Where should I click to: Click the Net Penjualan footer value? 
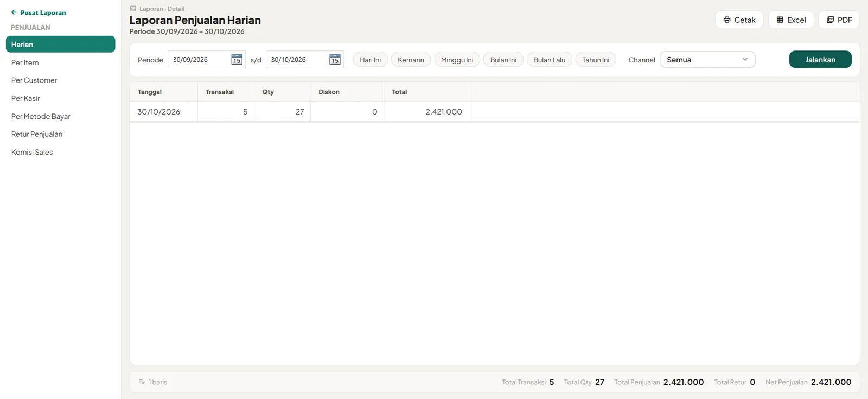click(x=831, y=382)
